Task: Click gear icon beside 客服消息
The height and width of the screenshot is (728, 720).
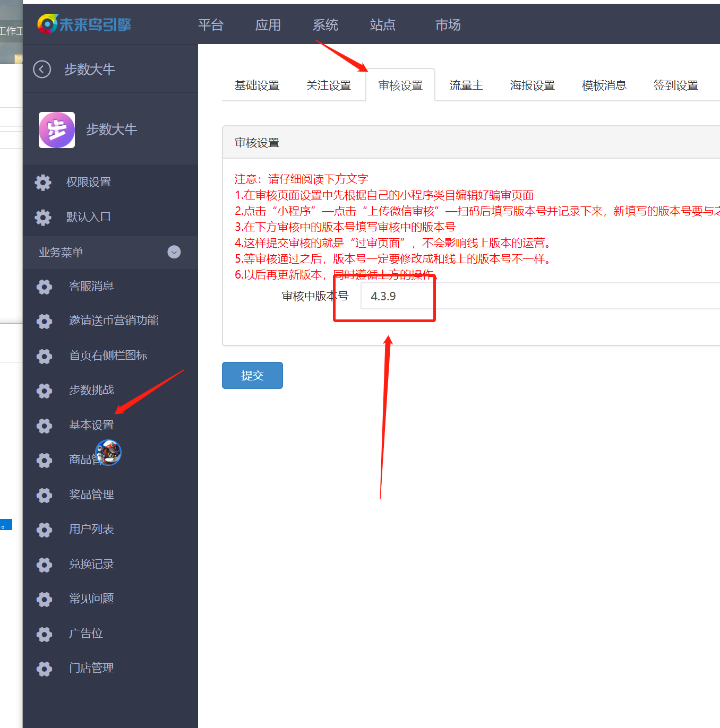Action: 45,287
